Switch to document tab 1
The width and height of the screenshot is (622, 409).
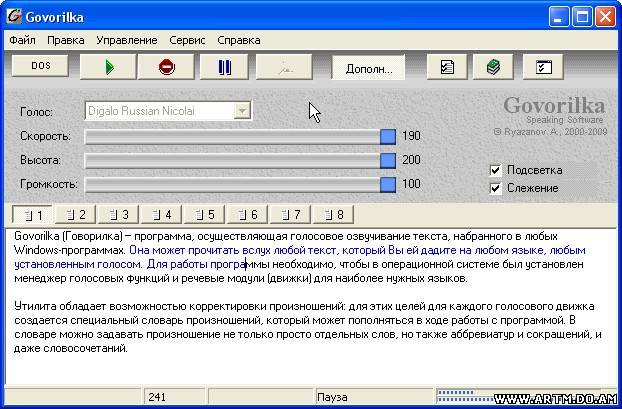(33, 215)
